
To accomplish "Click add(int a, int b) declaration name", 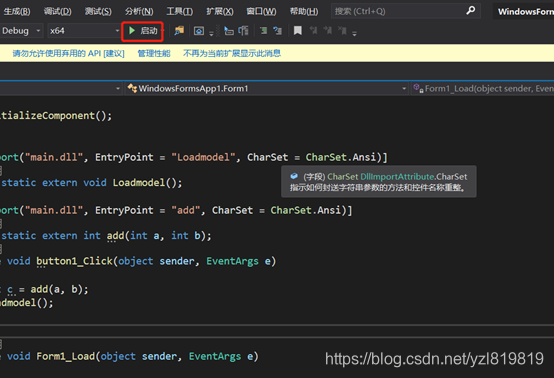I will (115, 236).
